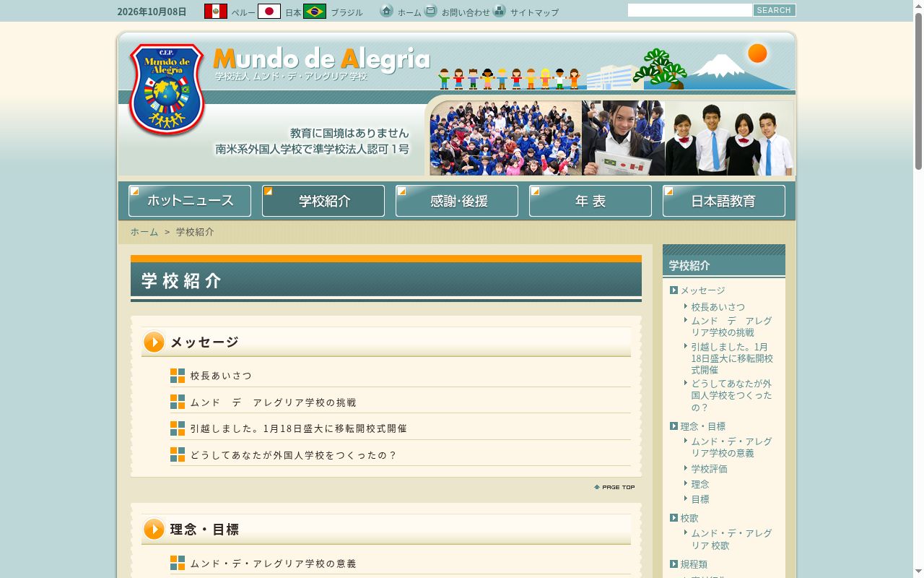Screen dimensions: 924x578
Task: Click the sidebar arrow icon beside 規程類
Action: pyautogui.click(x=674, y=564)
